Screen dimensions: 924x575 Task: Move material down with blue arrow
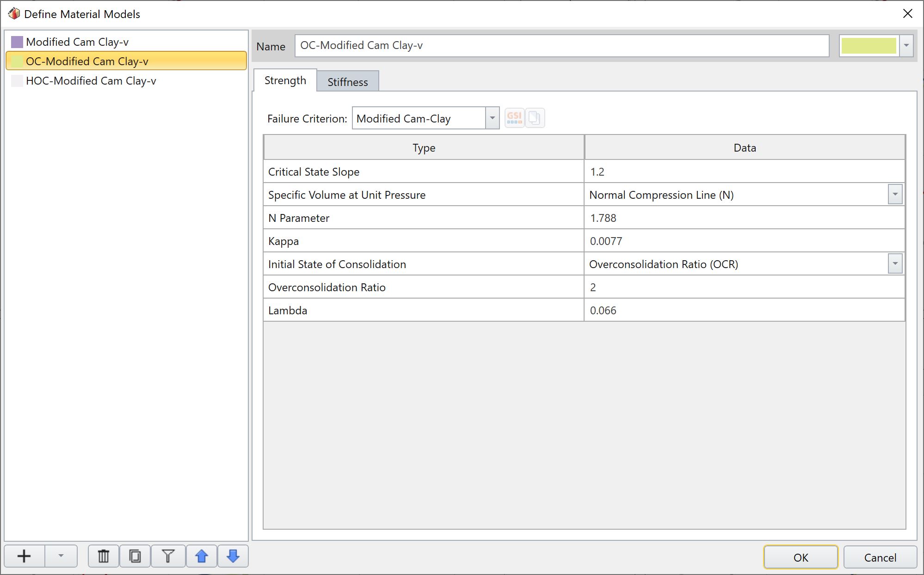(233, 556)
